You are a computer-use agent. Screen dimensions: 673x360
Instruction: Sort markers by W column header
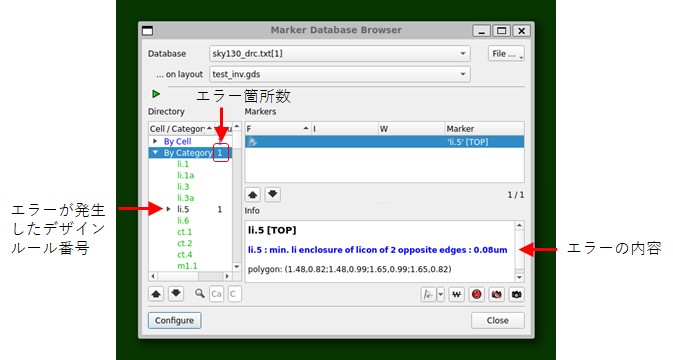pos(411,129)
